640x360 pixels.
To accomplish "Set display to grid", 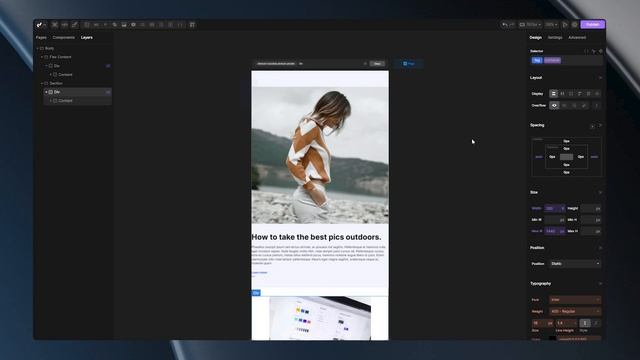I will point(571,94).
